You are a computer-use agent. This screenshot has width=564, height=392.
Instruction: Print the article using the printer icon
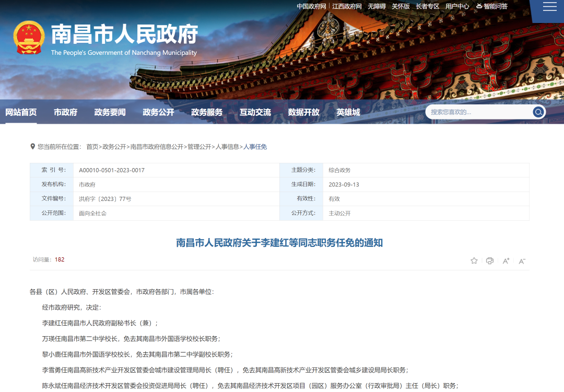490,260
